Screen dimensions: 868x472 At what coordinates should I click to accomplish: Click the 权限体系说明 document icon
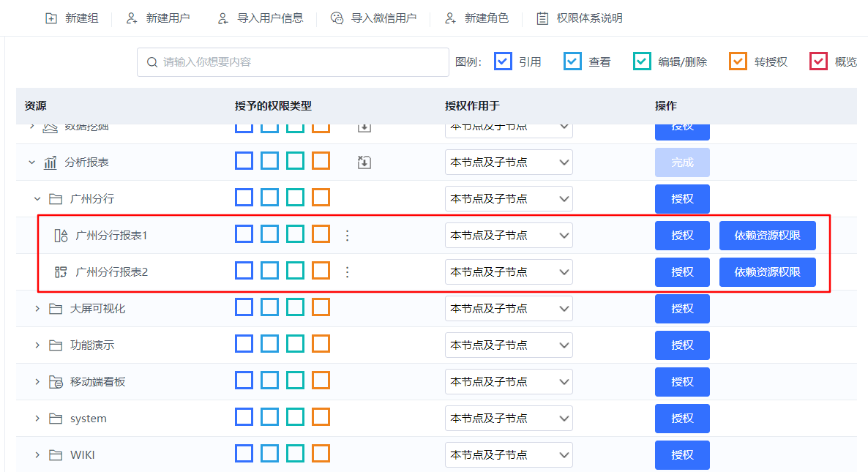point(542,18)
